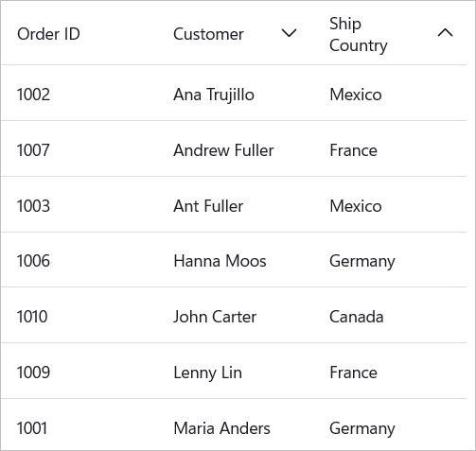
Task: Click the Customer column header text
Action: point(208,34)
